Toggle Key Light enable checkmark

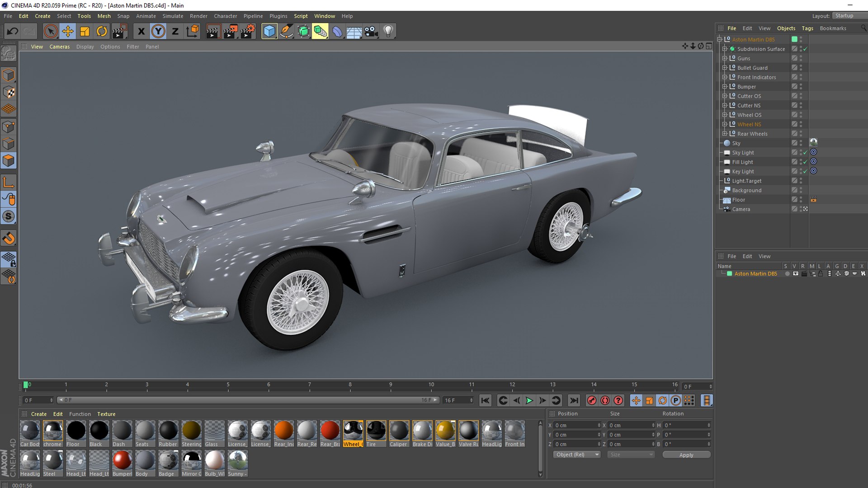tap(805, 172)
